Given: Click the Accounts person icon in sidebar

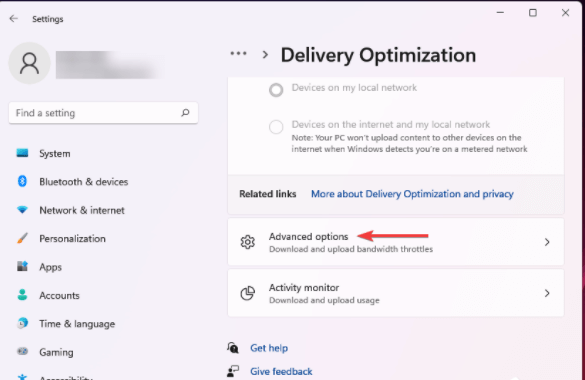Looking at the screenshot, I should pos(22,295).
